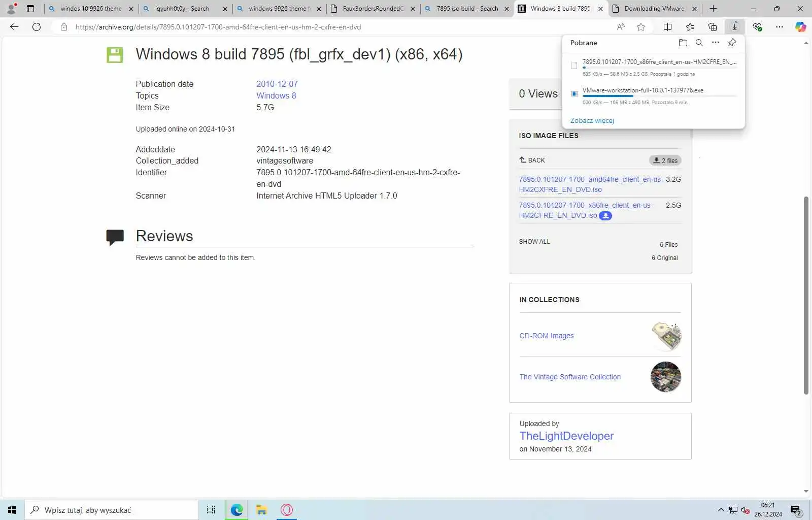This screenshot has width=812, height=520.
Task: Open the 2010-12-07 publication date link
Action: click(x=277, y=84)
